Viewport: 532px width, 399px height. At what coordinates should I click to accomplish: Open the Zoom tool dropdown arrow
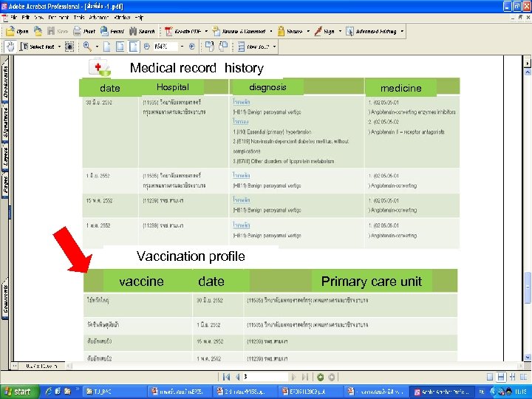click(97, 47)
